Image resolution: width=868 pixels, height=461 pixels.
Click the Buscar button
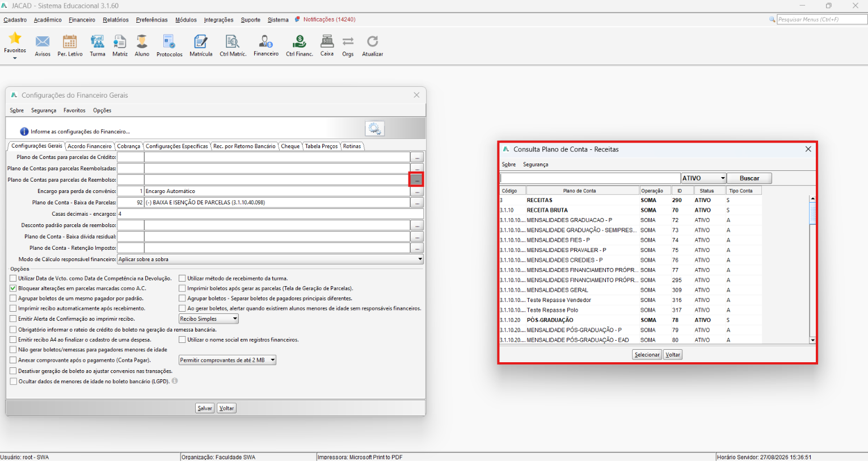tap(749, 178)
